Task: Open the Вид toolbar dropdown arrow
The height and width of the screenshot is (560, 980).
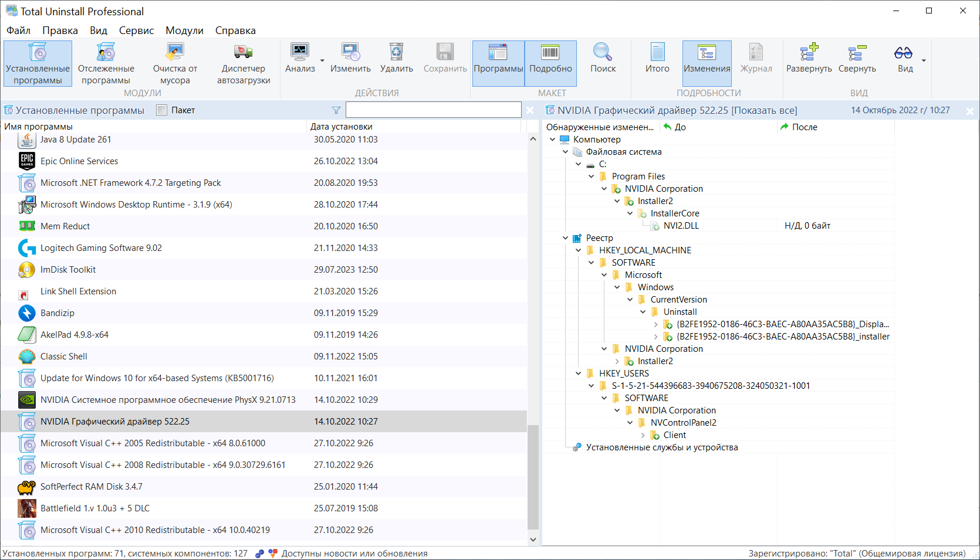Action: click(x=924, y=60)
